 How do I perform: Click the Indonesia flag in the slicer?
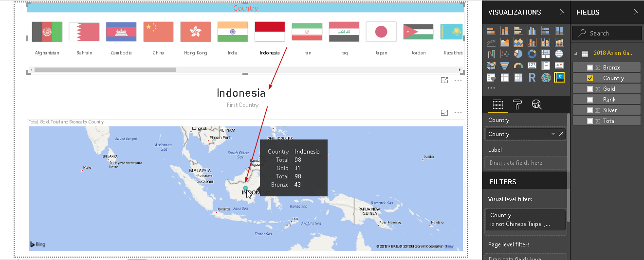(270, 32)
